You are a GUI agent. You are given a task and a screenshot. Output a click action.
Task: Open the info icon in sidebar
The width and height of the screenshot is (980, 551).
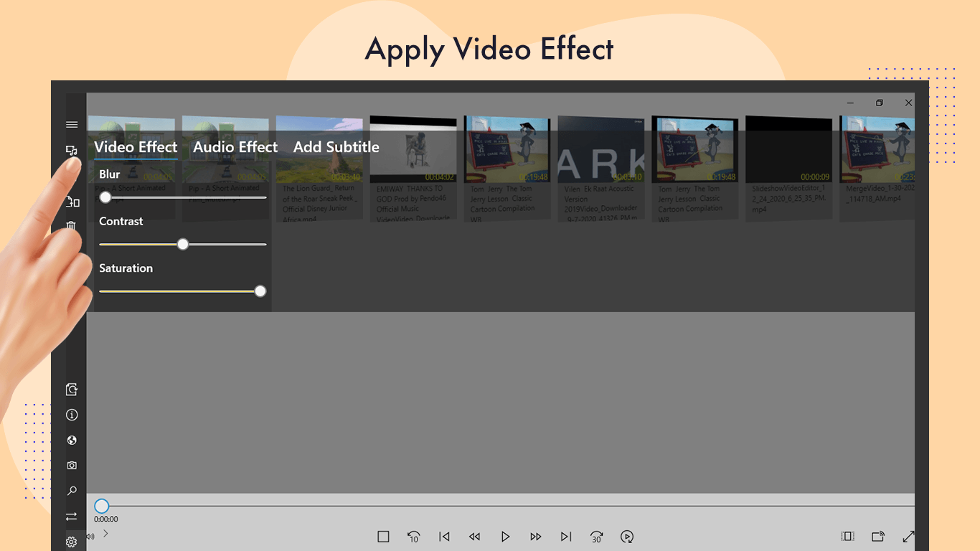(x=72, y=415)
